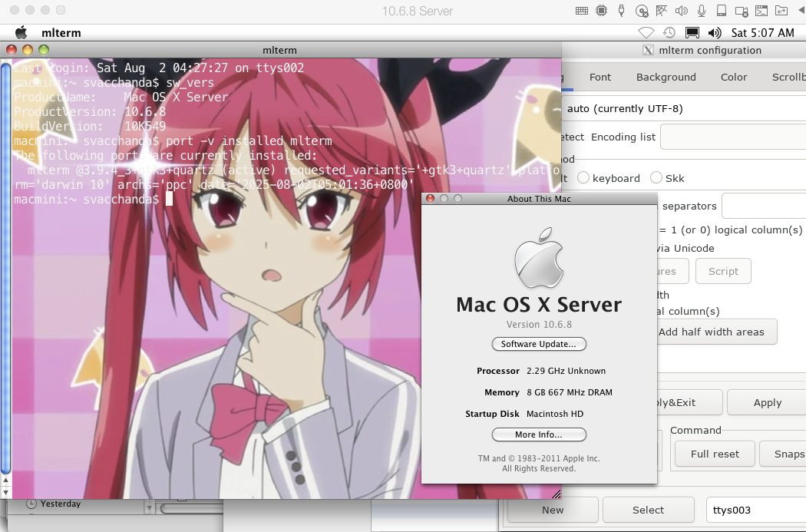
Task: Open the shared folders icon
Action: click(781, 11)
